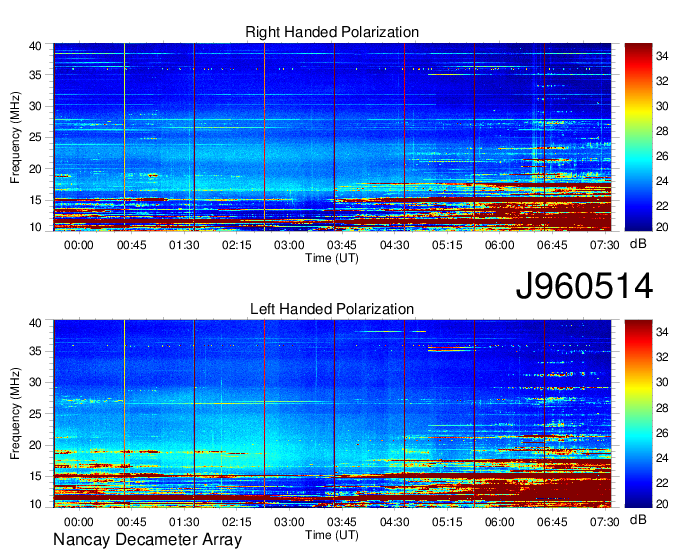Click 'Time (UT)' axis label under Left Handed plot

point(332,535)
